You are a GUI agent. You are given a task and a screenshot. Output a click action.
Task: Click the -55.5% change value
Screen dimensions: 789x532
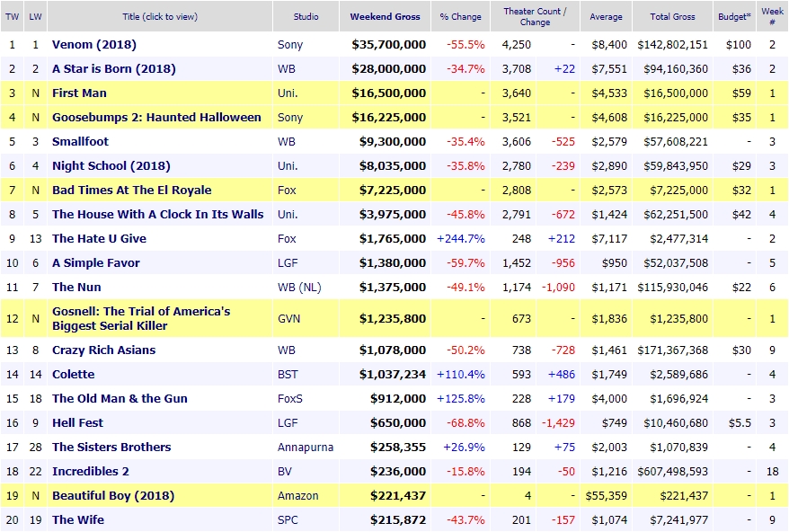click(x=466, y=45)
